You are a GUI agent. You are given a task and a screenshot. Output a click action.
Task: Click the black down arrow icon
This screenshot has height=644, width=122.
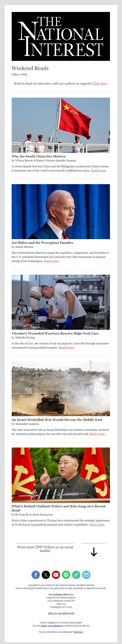pyautogui.click(x=94, y=552)
